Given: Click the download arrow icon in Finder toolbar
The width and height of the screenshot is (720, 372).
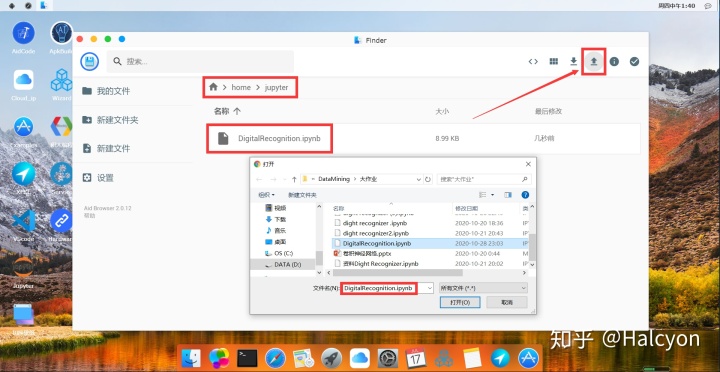Looking at the screenshot, I should pos(574,62).
